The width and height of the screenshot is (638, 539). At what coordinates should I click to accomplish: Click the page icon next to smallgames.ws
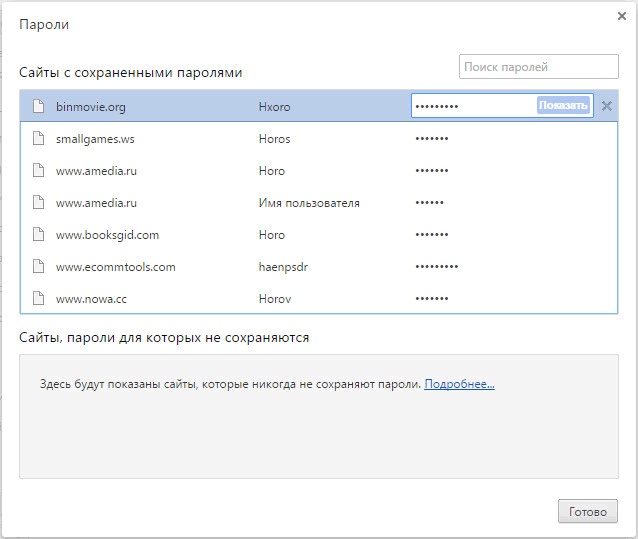point(39,139)
